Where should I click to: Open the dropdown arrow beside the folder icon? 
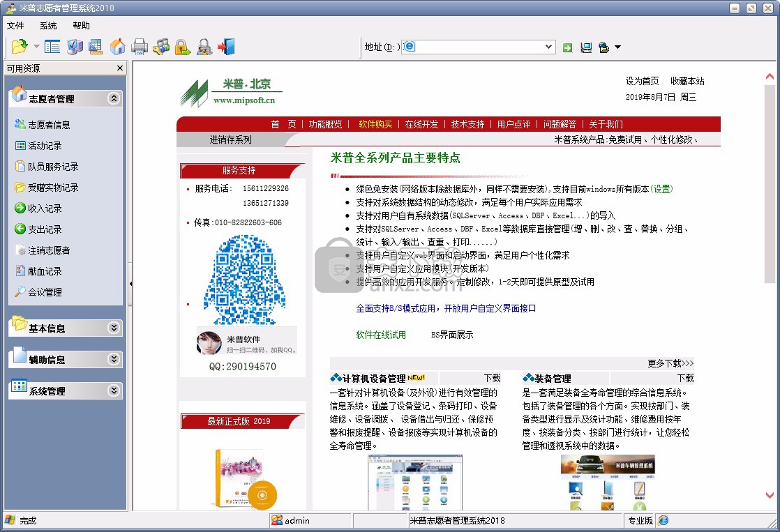coord(36,47)
